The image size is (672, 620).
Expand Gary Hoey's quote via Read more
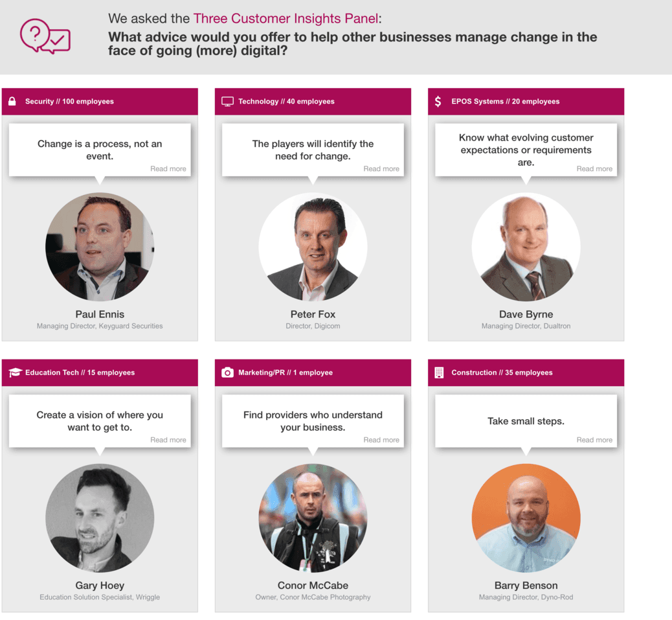[168, 440]
